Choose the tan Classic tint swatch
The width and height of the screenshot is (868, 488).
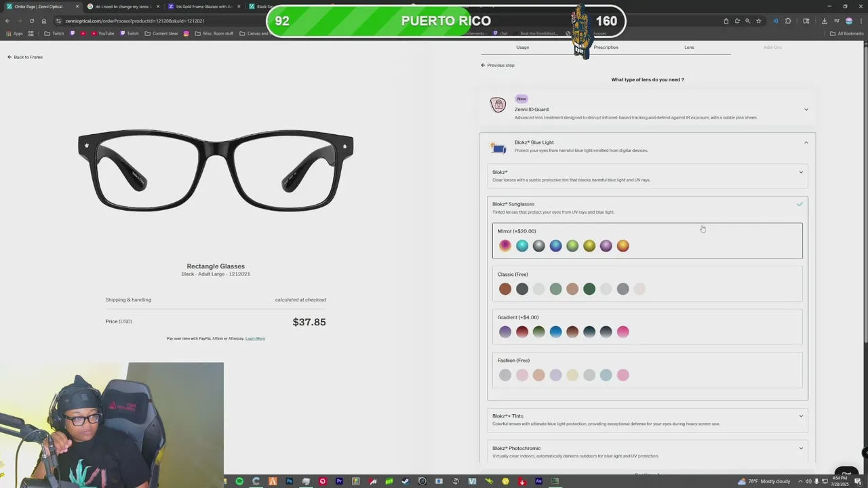[x=572, y=289]
